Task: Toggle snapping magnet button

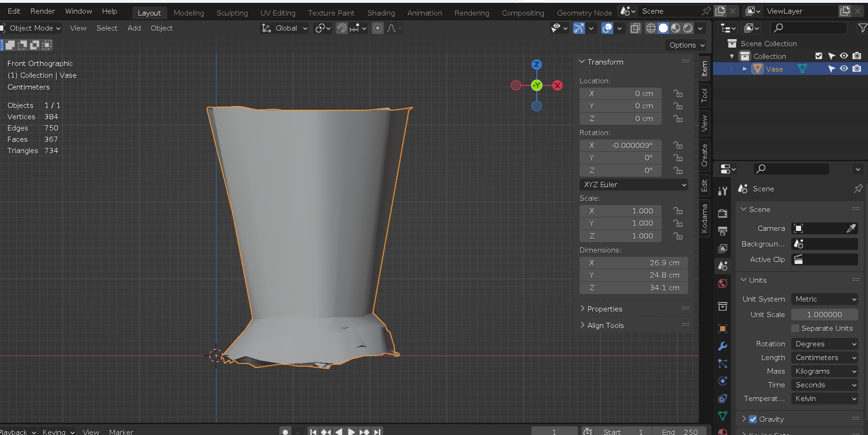Action: point(342,28)
